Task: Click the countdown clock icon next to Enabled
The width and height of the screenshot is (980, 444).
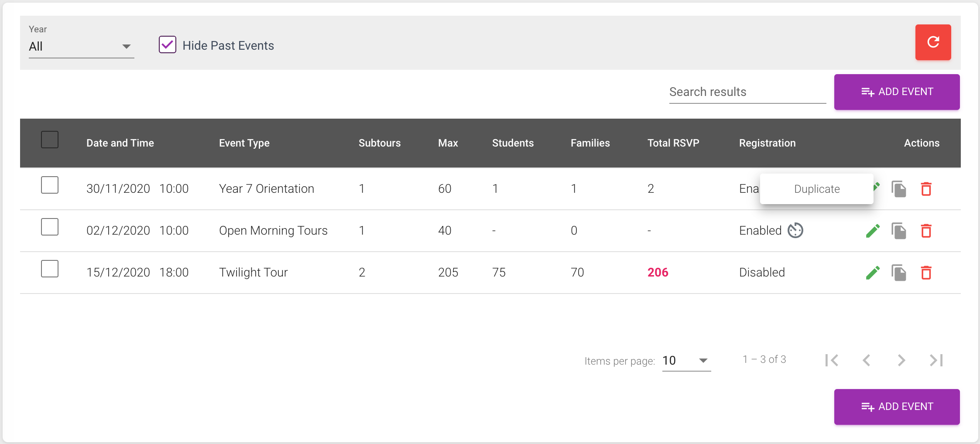Action: pos(795,230)
